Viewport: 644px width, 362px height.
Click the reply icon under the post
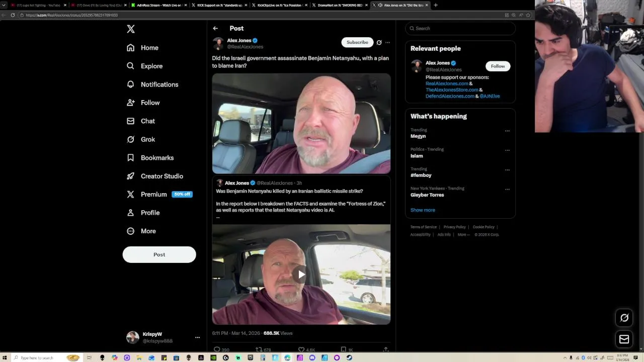click(217, 349)
